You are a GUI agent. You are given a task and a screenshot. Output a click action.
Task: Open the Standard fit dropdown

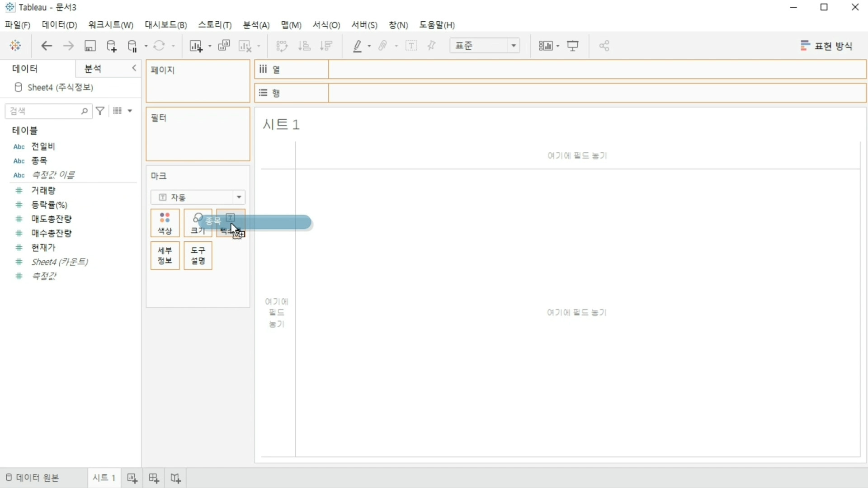click(514, 46)
